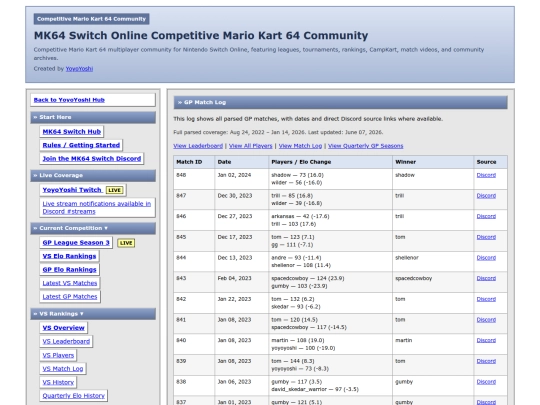The height and width of the screenshot is (405, 540).
Task: Open Quarterly Elo History sidebar link
Action: [x=74, y=396]
